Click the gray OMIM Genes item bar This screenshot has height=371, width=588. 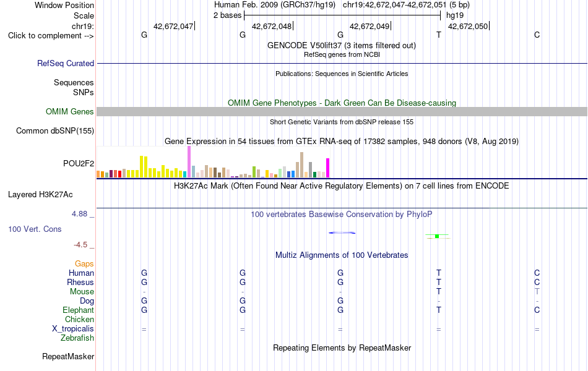coord(342,112)
